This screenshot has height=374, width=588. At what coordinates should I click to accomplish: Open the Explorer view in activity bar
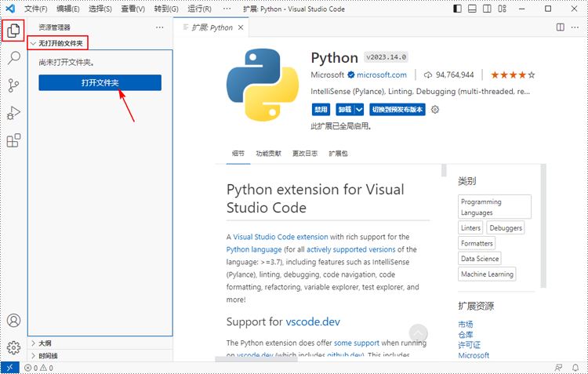(x=13, y=31)
